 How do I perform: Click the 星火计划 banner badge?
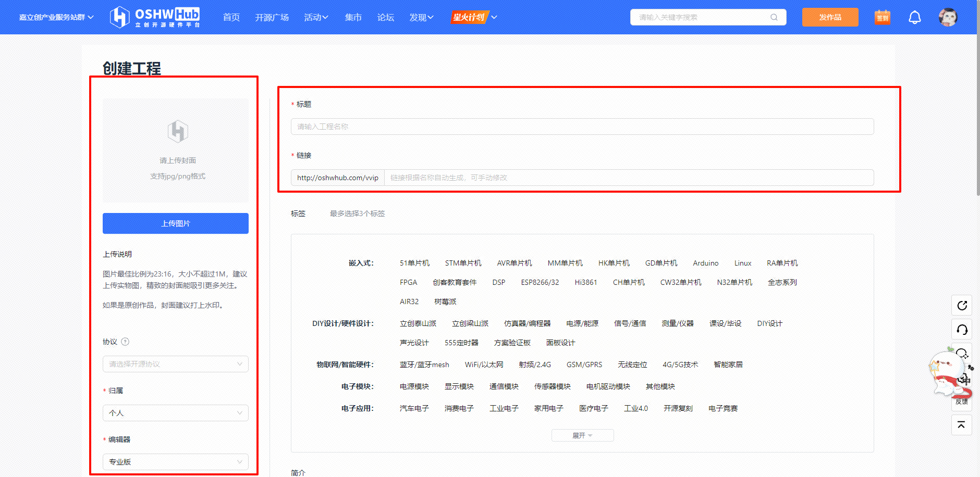469,17
